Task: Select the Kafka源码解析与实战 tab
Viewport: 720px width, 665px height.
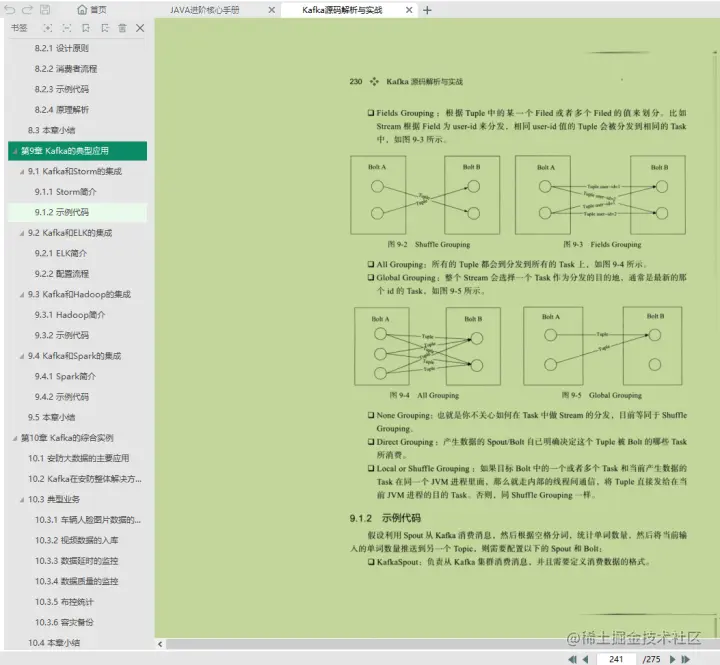Action: pyautogui.click(x=342, y=10)
